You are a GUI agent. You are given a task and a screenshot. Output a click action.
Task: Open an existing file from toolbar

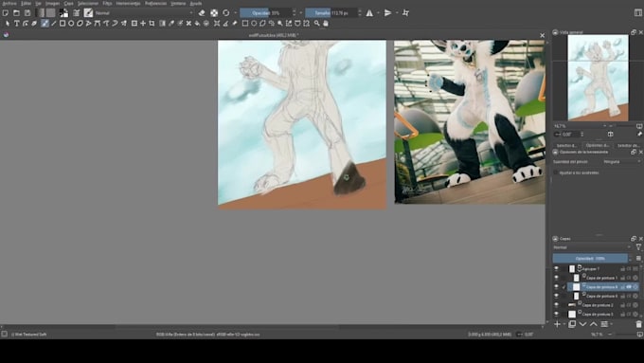click(x=16, y=13)
